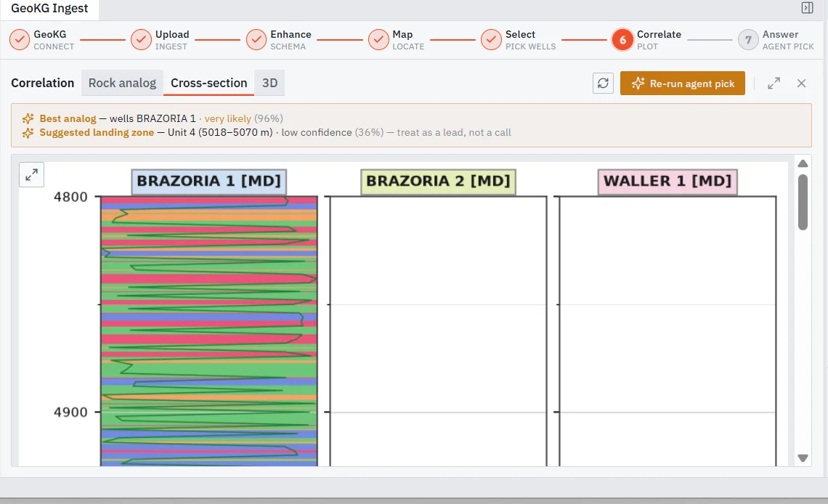The height and width of the screenshot is (504, 828).
Task: Click the WALLER 1 [MD] well header
Action: (x=667, y=182)
